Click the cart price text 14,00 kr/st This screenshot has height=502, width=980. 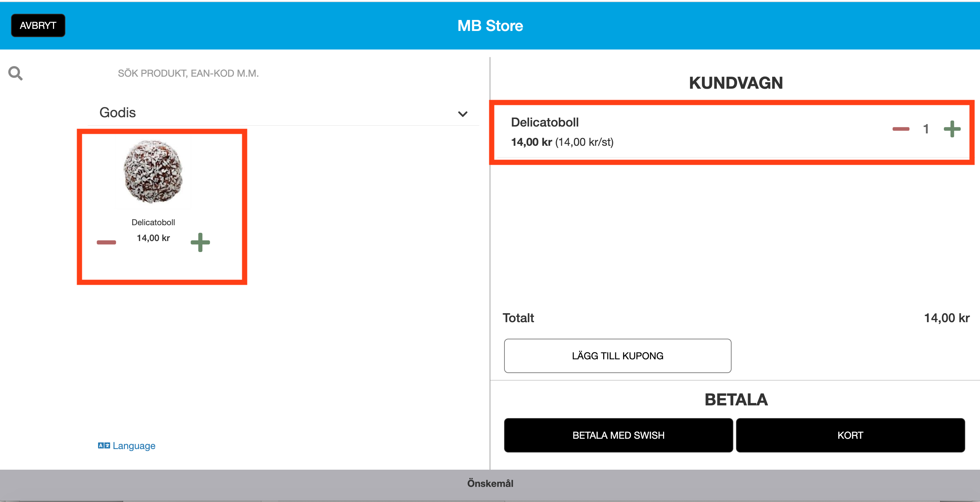pyautogui.click(x=584, y=142)
